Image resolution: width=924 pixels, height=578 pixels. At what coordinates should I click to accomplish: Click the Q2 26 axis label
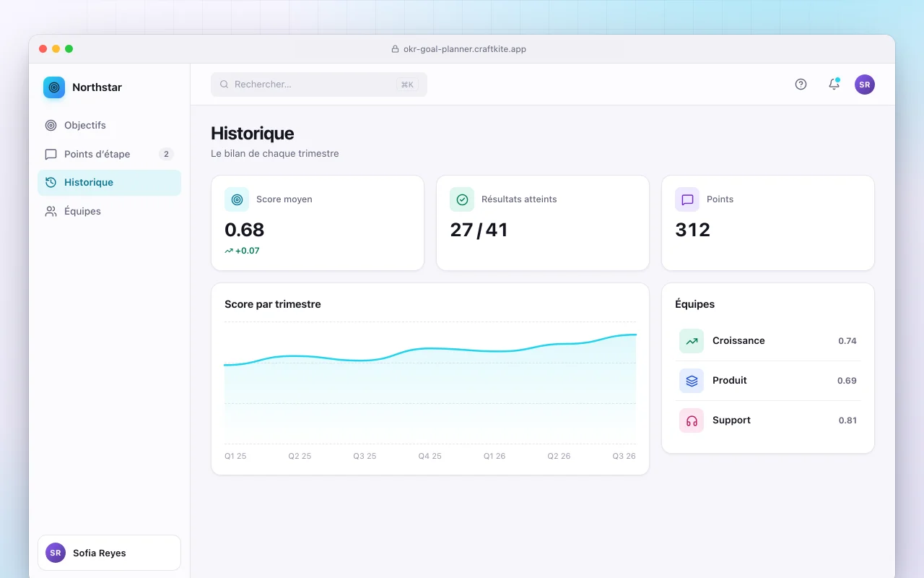tap(559, 457)
